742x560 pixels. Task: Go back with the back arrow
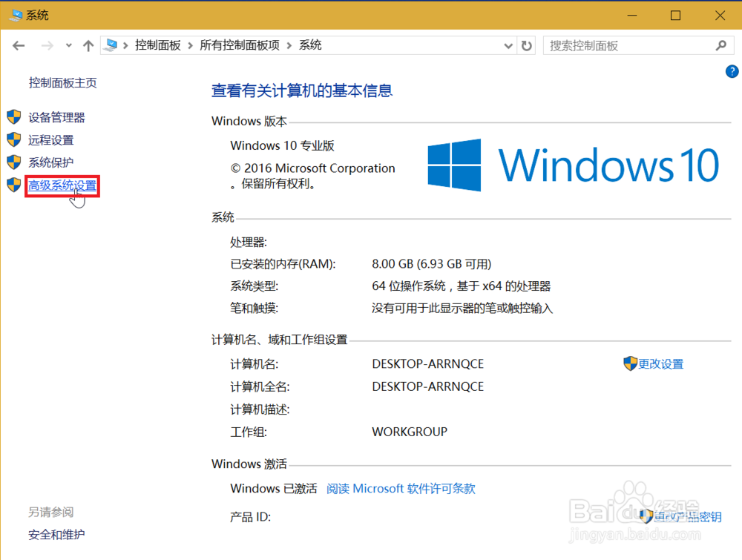(x=19, y=46)
